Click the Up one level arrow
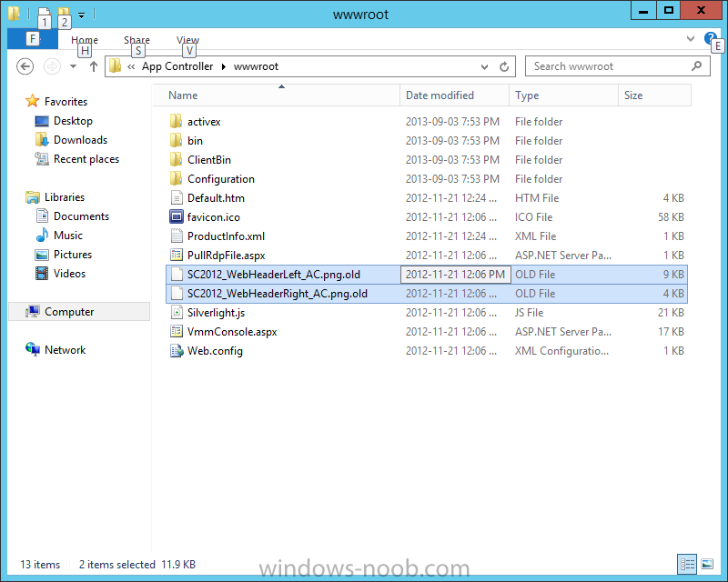The image size is (728, 582). click(93, 66)
